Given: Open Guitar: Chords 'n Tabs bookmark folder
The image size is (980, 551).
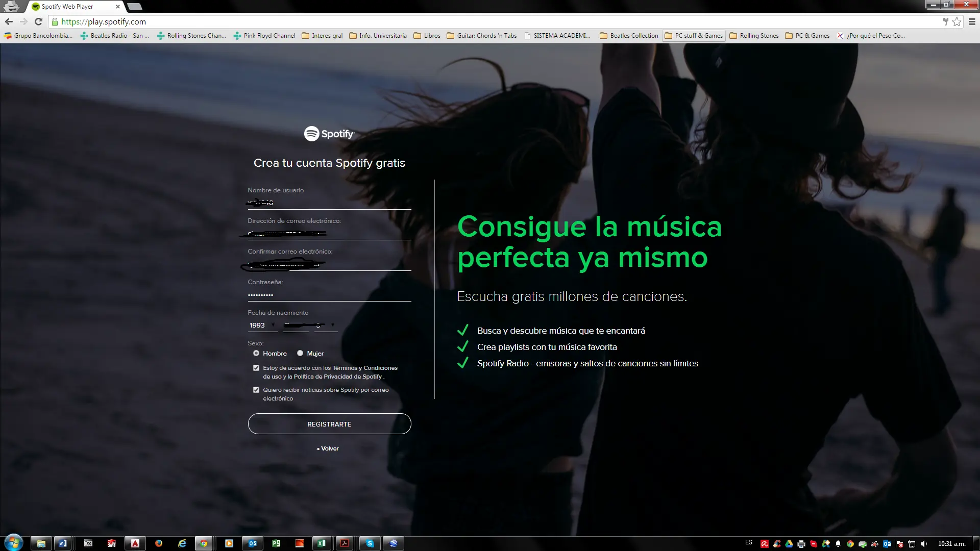Looking at the screenshot, I should click(x=482, y=36).
